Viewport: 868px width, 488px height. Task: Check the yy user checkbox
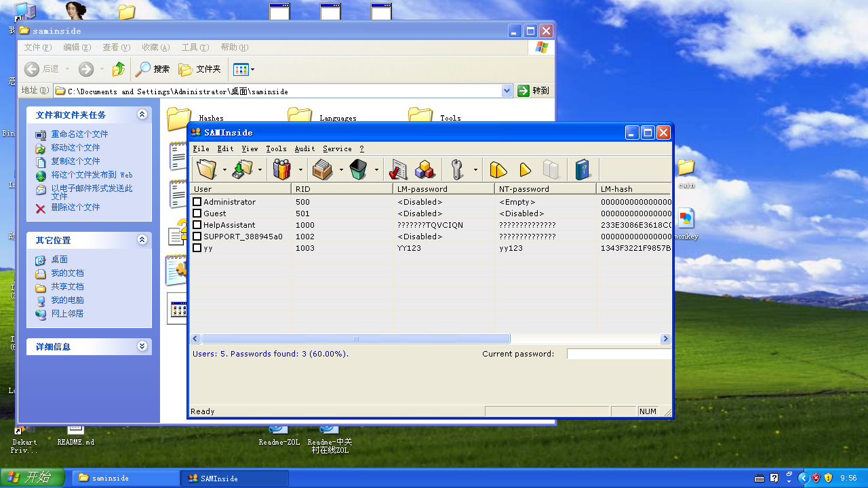click(197, 248)
